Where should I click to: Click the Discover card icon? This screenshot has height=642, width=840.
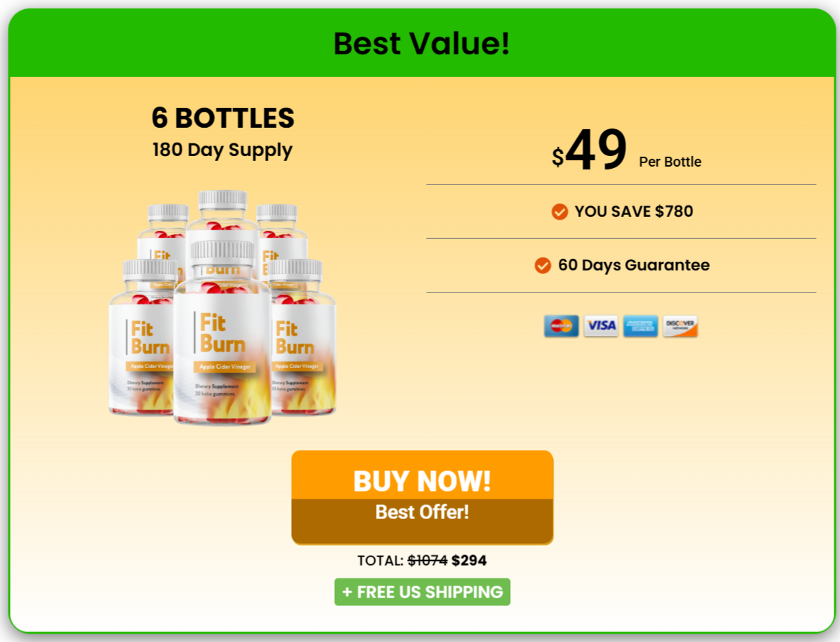coord(680,326)
